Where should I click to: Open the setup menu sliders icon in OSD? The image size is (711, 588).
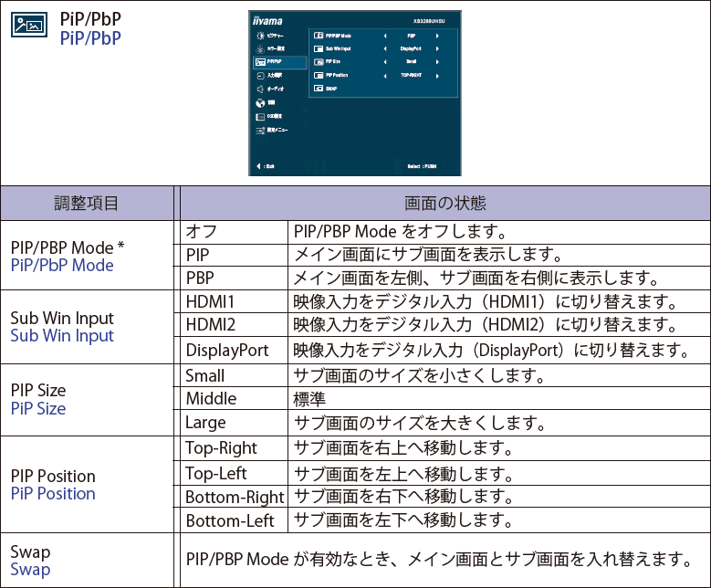260,131
